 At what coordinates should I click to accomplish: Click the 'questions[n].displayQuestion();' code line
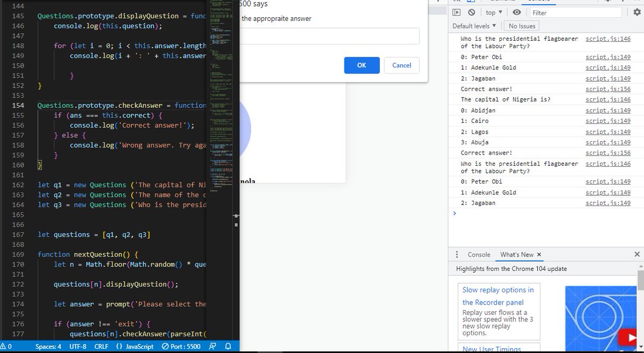click(x=116, y=284)
